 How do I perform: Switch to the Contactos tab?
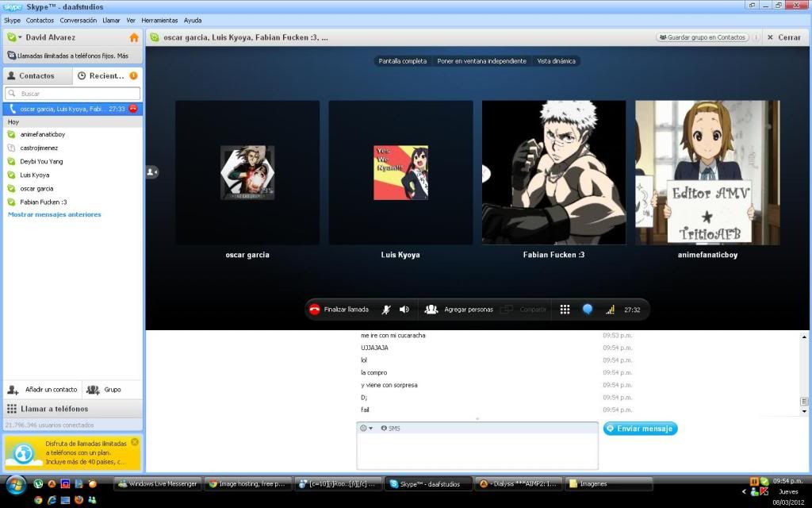(x=37, y=75)
